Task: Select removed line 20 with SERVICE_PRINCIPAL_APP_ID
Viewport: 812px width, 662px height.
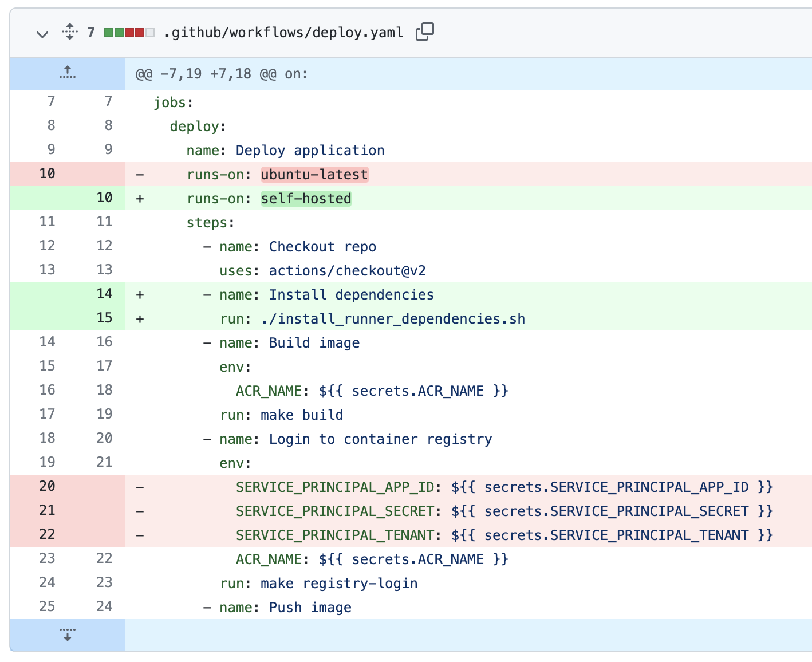Action: (48, 486)
